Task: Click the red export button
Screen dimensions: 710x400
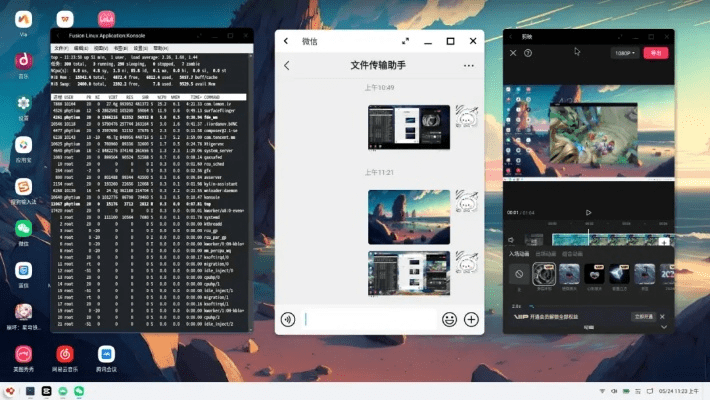Action: (x=655, y=52)
